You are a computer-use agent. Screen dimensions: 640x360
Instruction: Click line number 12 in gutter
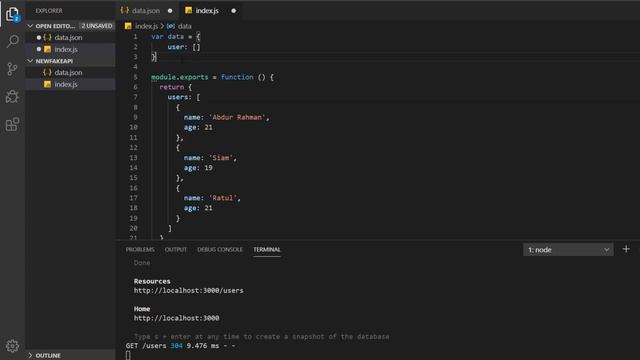[133, 148]
